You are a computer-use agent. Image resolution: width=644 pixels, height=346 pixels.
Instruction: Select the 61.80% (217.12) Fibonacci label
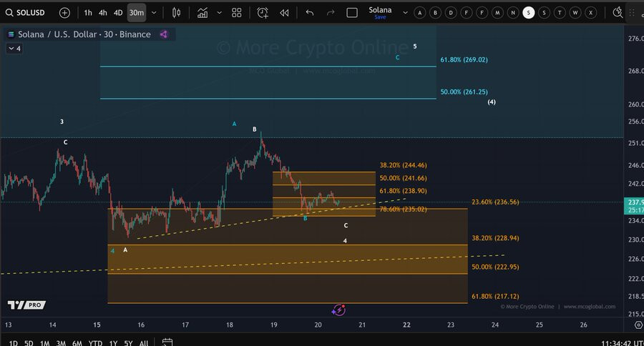495,297
